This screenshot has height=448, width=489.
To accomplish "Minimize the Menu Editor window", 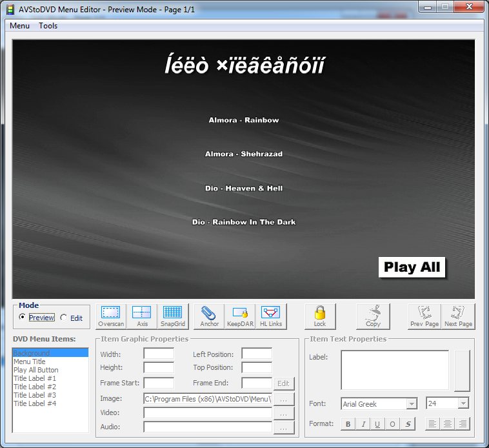I will click(x=428, y=7).
